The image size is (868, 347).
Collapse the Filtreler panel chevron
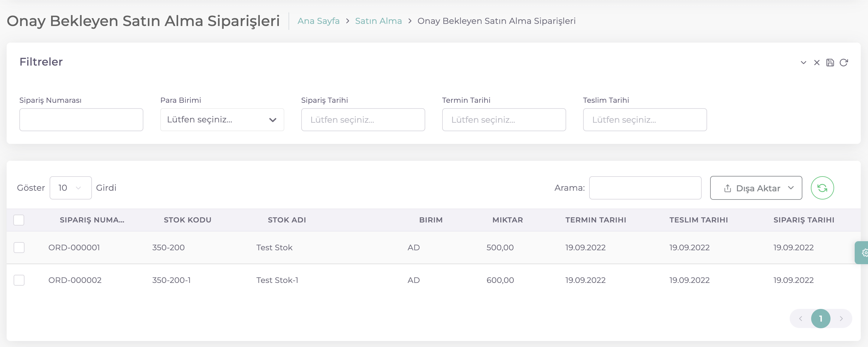[x=803, y=63]
